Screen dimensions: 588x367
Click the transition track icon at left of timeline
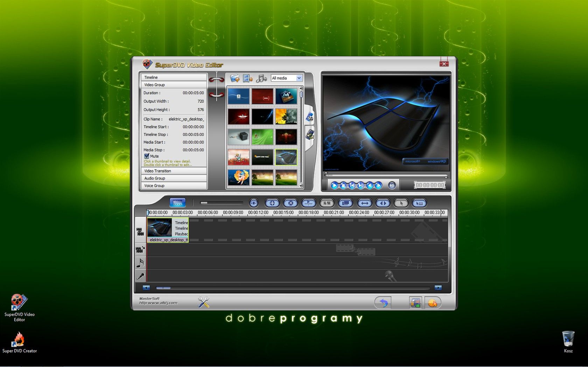click(140, 249)
